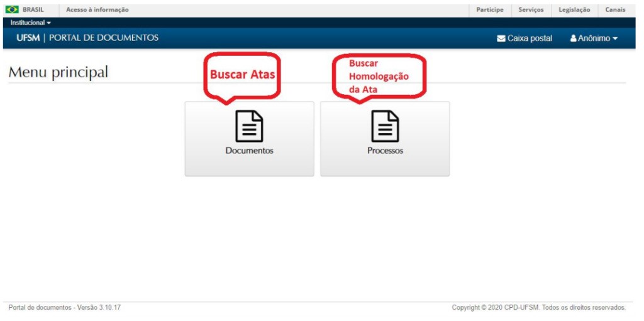Click the user silhouette icon beside Anônimo

[574, 38]
